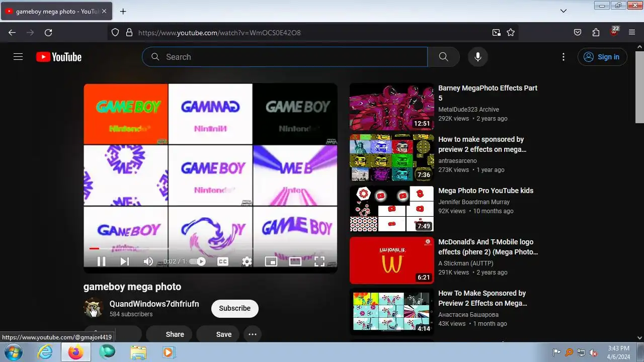644x362 pixels.
Task: Enable theater mode in player
Action: pyautogui.click(x=295, y=261)
